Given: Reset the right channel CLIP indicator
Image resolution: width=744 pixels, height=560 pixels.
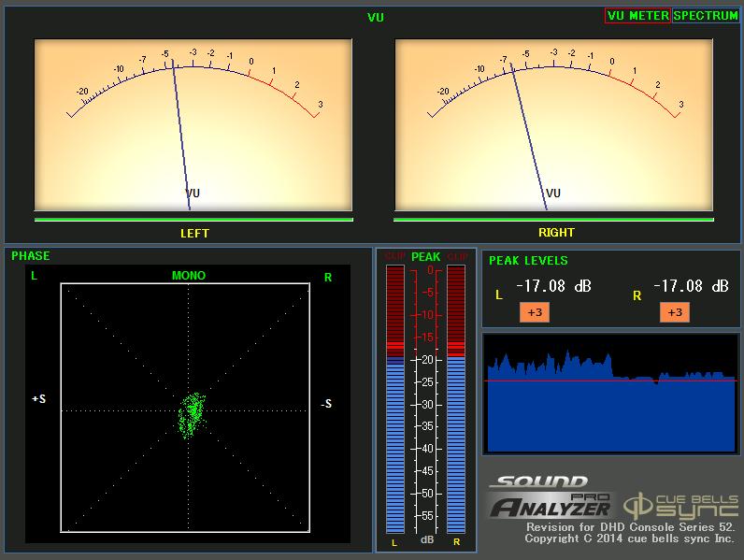Looking at the screenshot, I should click(456, 256).
